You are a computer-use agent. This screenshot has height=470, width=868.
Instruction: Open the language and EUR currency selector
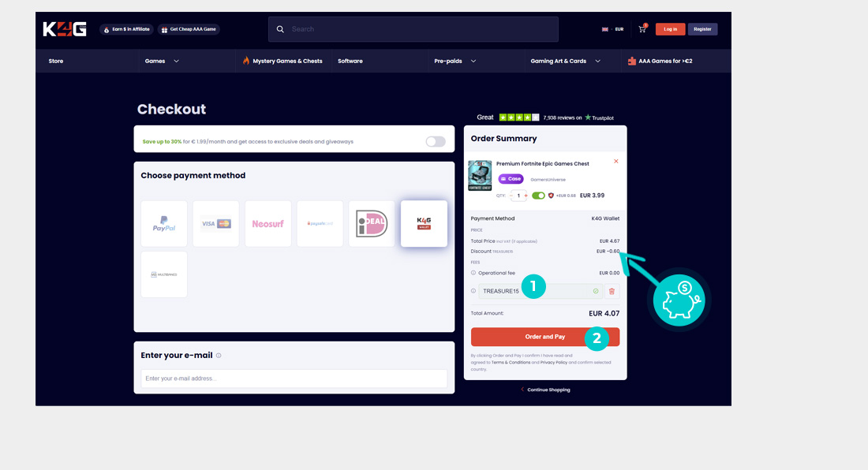[x=612, y=29]
